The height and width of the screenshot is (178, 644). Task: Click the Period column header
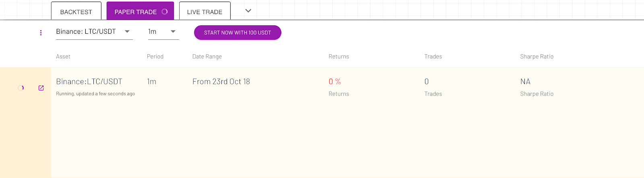point(155,57)
